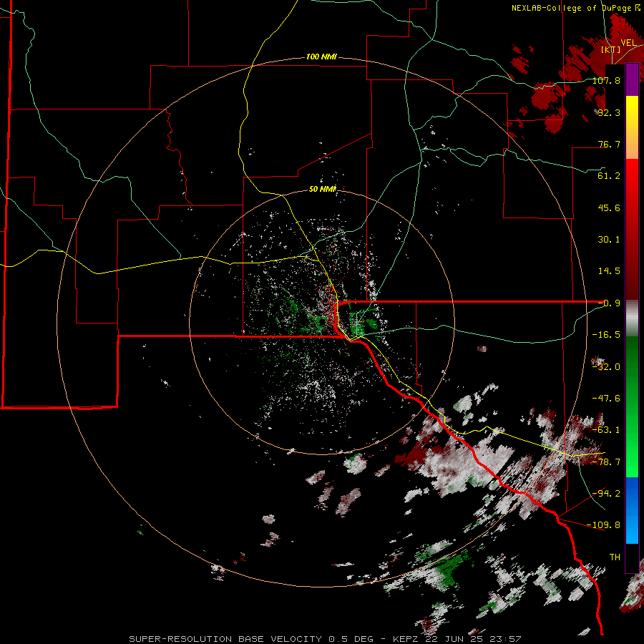Click the -78.7 velocity scale value
Image resolution: width=644 pixels, height=644 pixels.
pos(607,462)
